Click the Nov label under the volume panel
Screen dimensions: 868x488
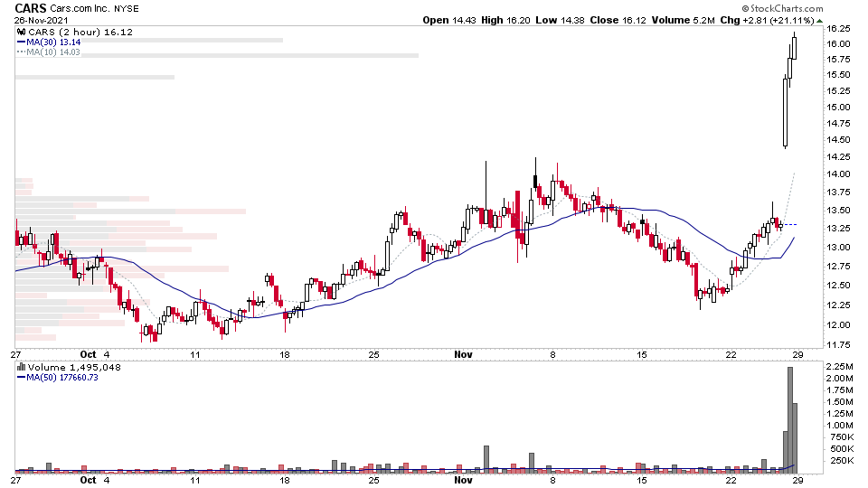coord(463,480)
